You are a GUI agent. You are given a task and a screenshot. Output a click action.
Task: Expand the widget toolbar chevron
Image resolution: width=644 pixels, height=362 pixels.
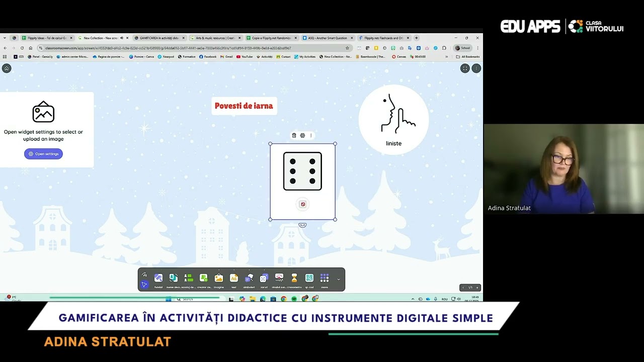[x=339, y=280]
